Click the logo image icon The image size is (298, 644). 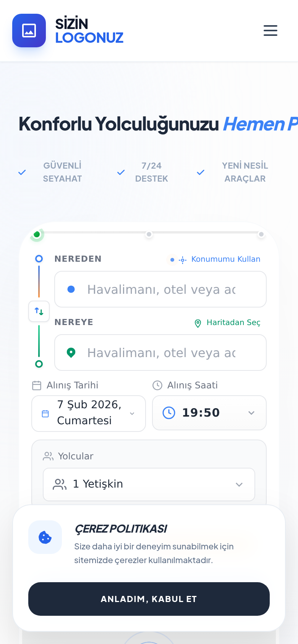coord(29,31)
